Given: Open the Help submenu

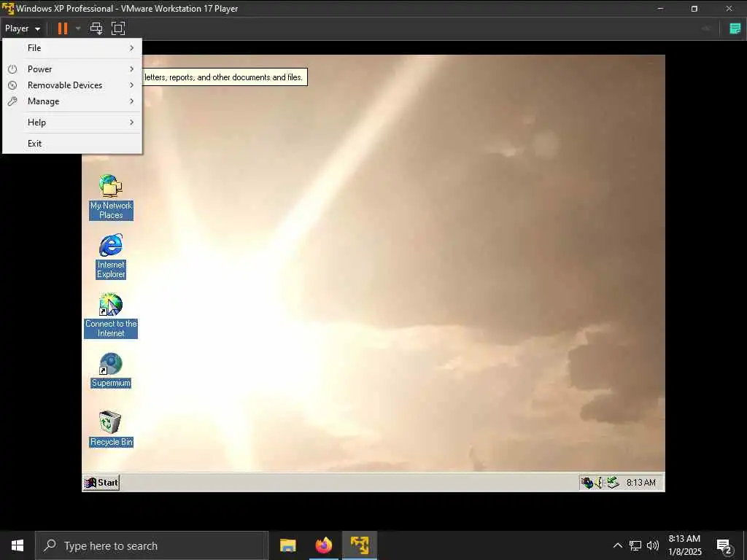Looking at the screenshot, I should pos(72,122).
